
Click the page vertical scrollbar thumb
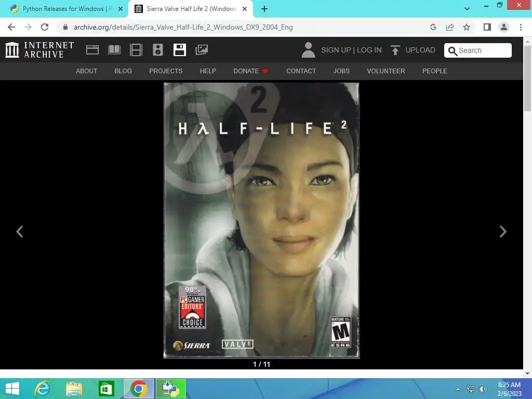click(527, 78)
